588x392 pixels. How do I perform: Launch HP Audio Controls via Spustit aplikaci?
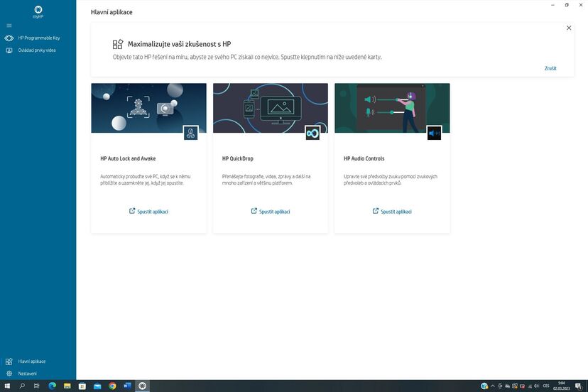[392, 212]
